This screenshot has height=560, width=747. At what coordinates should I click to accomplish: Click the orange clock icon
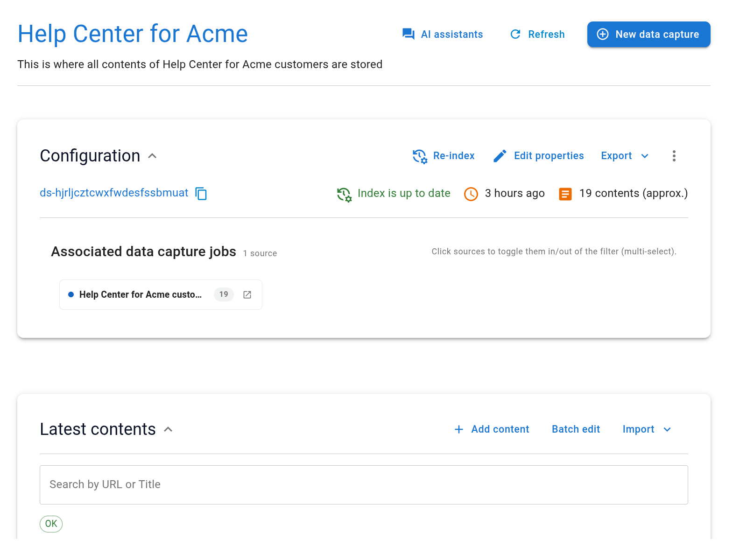point(471,194)
